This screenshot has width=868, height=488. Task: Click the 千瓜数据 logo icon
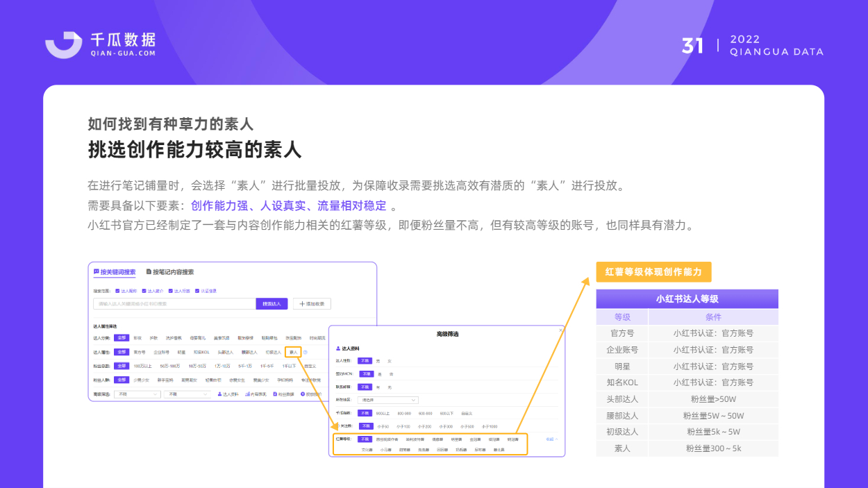pyautogui.click(x=63, y=44)
